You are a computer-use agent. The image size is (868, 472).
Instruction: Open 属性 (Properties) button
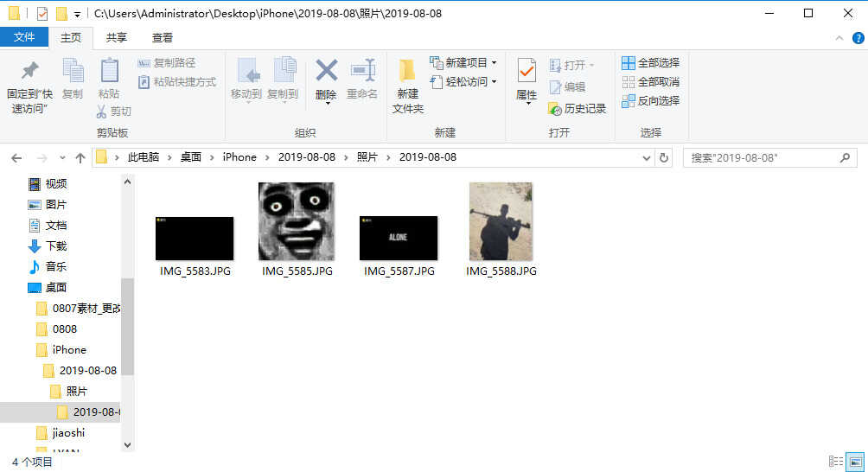tap(527, 80)
